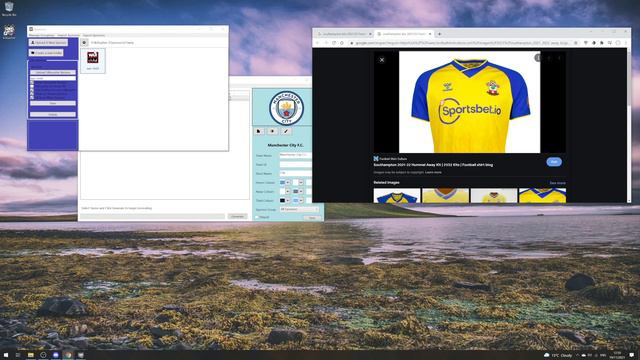This screenshot has height=360, width=640.
Task: Click Save in the Manchester City team panel
Action: 312,218
